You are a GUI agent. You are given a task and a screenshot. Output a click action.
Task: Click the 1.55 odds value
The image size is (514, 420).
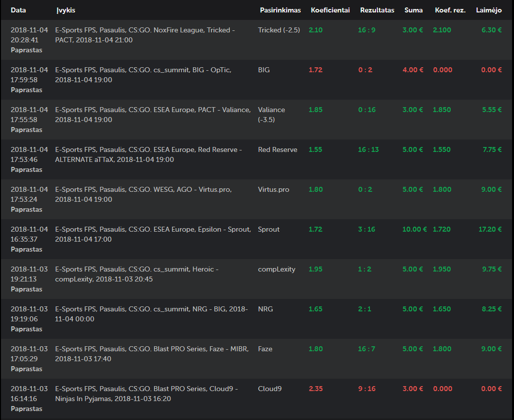(x=316, y=149)
